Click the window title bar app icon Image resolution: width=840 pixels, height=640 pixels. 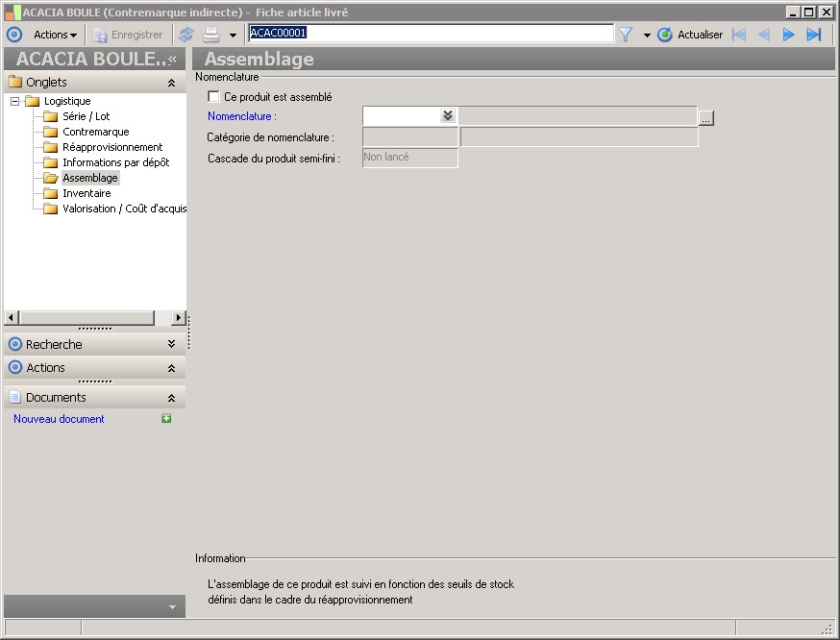[12, 12]
